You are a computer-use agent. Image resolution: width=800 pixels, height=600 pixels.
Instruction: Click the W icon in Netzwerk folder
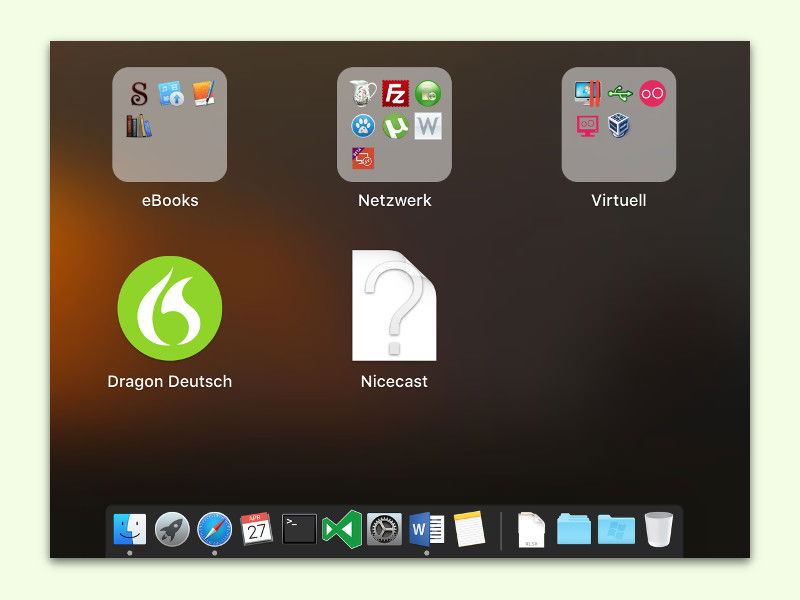[x=428, y=126]
